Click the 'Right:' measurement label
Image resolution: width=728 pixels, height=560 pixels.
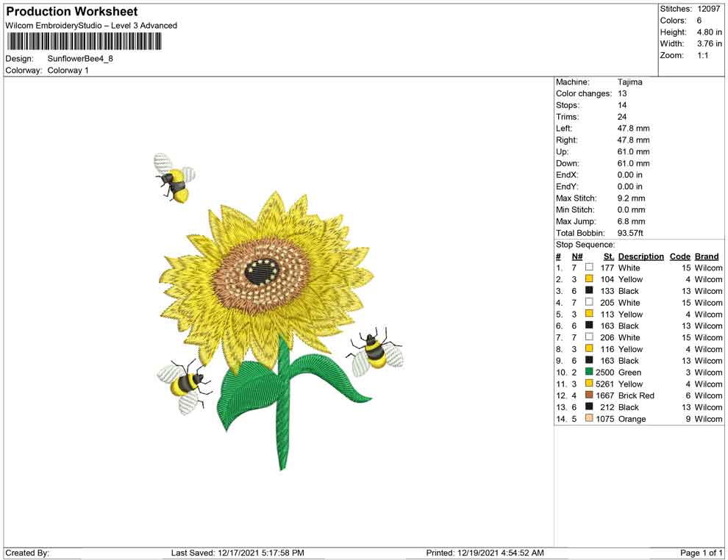566,140
